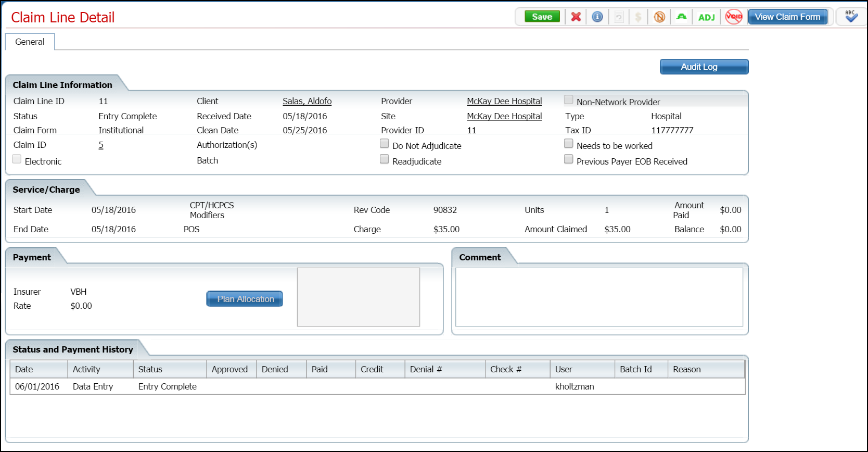Viewport: 868px width, 452px height.
Task: Click the greyed-out dollar sign icon
Action: click(638, 17)
